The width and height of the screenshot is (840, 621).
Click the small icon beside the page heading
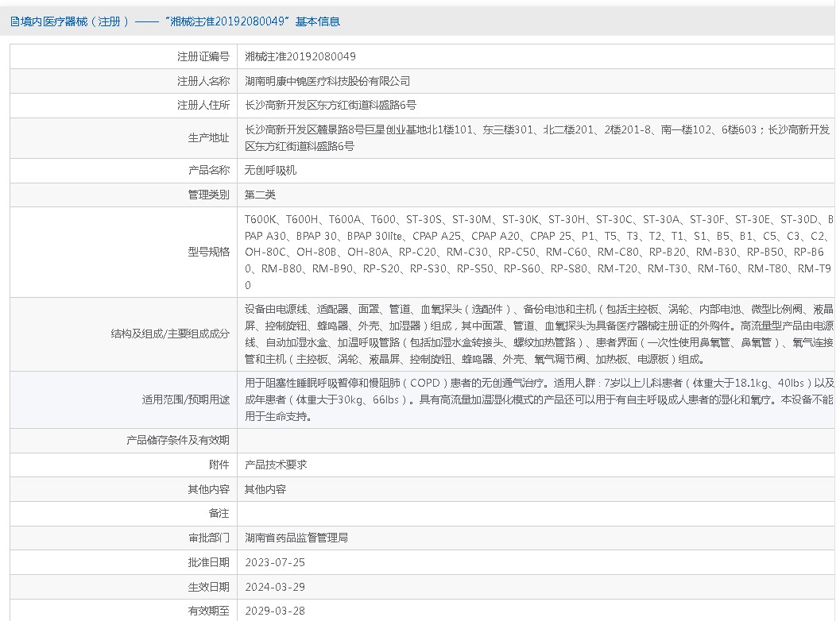[x=14, y=22]
